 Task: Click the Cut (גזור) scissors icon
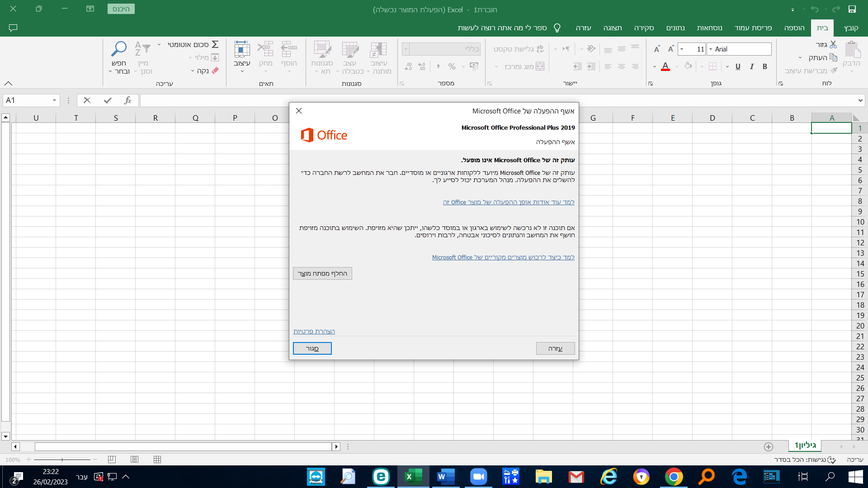coord(833,44)
